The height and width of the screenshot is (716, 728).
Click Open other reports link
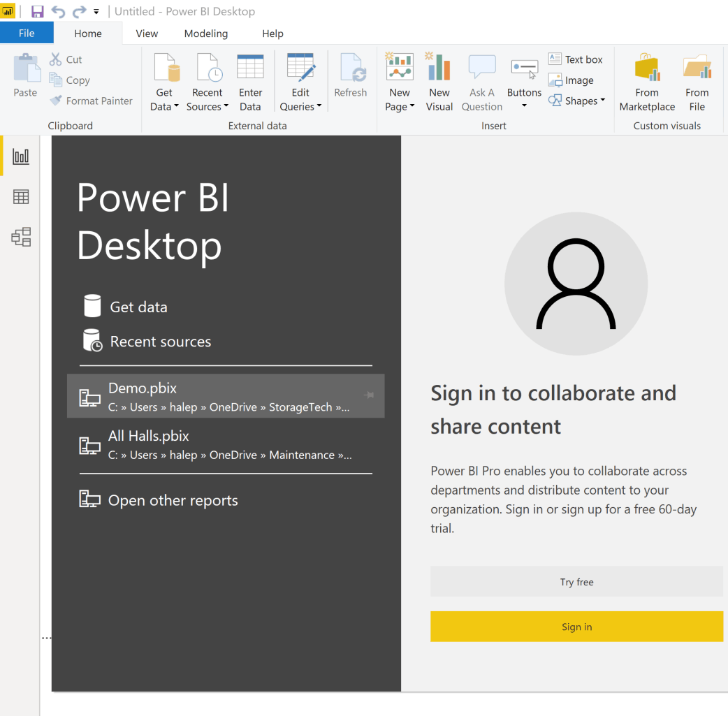tap(173, 500)
